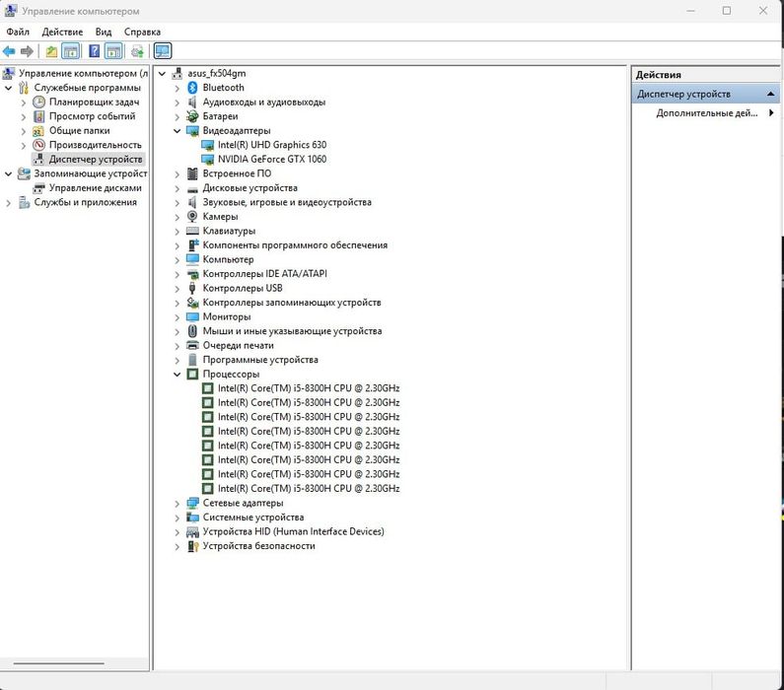Image resolution: width=784 pixels, height=690 pixels.
Task: Expand the Bluetooth category
Action: tap(177, 88)
